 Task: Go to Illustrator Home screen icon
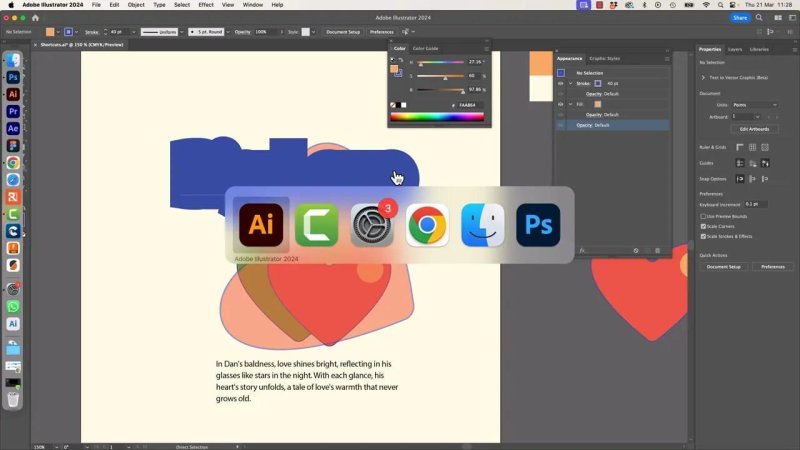point(35,18)
